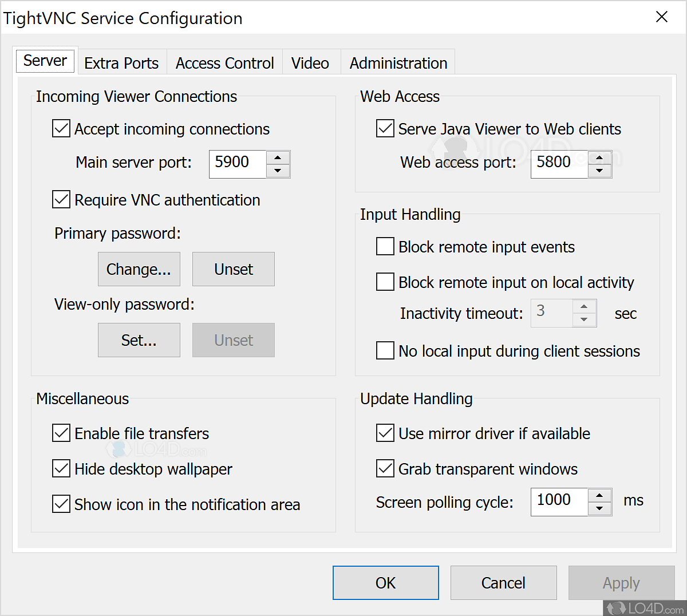Increase the web access port value

[599, 157]
